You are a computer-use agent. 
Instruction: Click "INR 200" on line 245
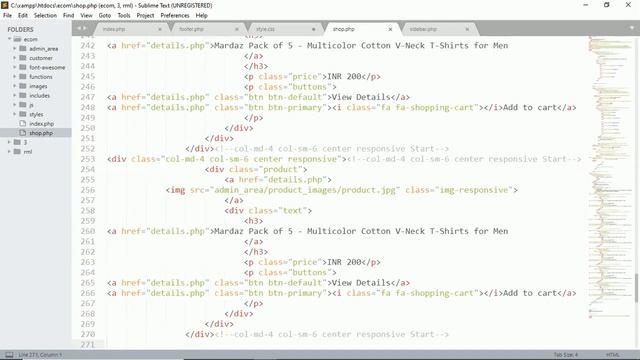[x=344, y=77]
